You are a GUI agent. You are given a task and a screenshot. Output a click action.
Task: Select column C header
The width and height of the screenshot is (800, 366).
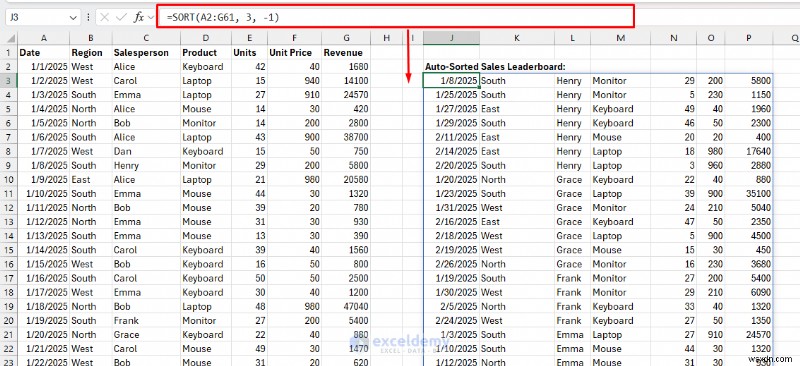click(x=146, y=38)
